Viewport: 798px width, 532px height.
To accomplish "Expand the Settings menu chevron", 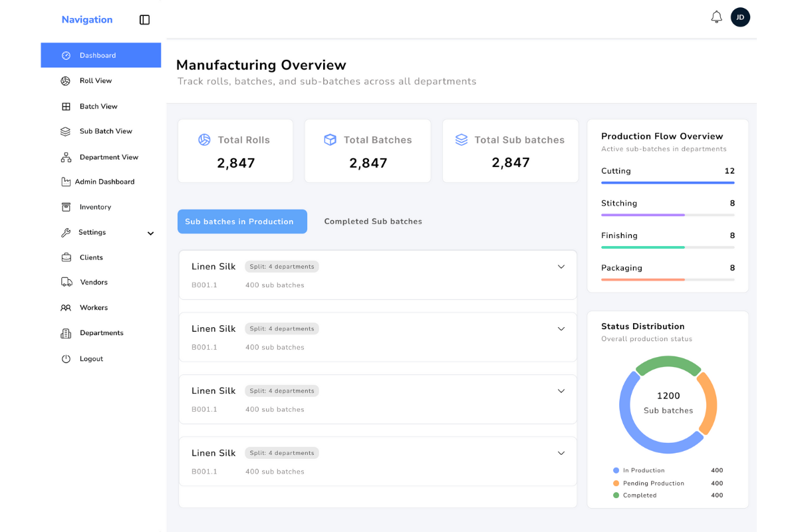I will tap(150, 233).
